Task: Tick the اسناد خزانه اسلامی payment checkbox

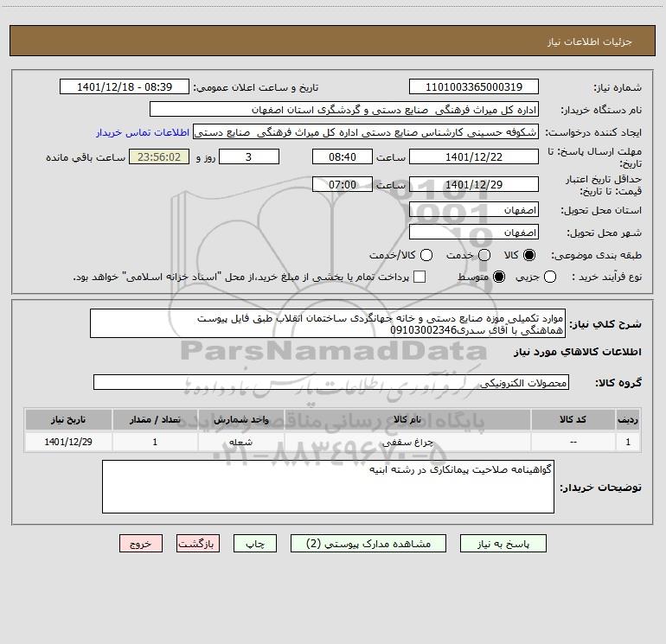Action: (419, 277)
